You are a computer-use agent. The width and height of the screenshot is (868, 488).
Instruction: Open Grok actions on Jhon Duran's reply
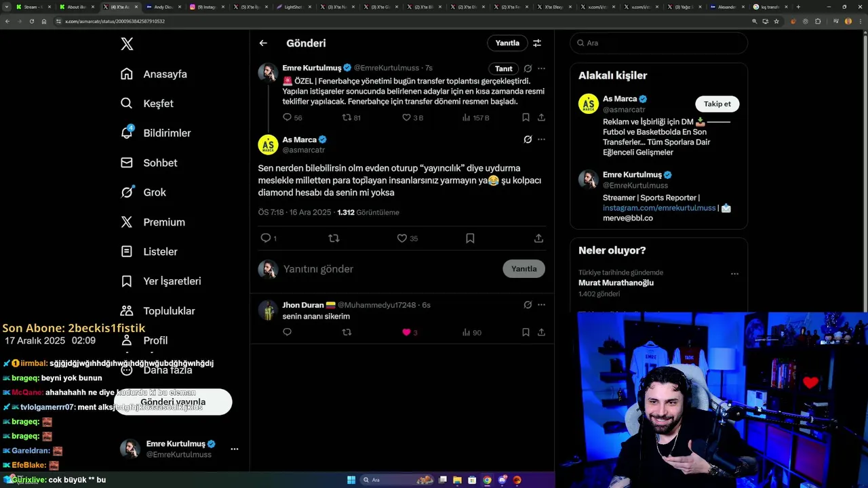528,305
